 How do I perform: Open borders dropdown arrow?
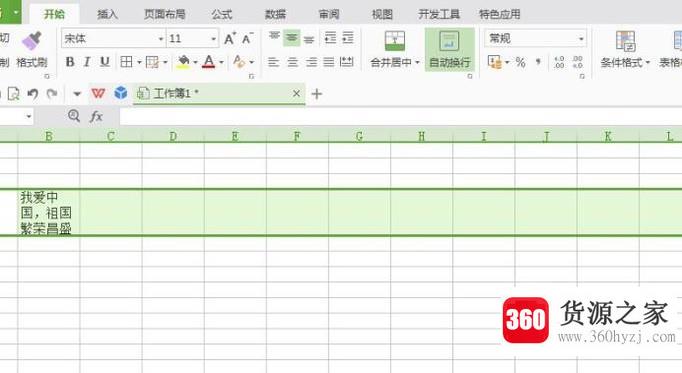[x=139, y=63]
